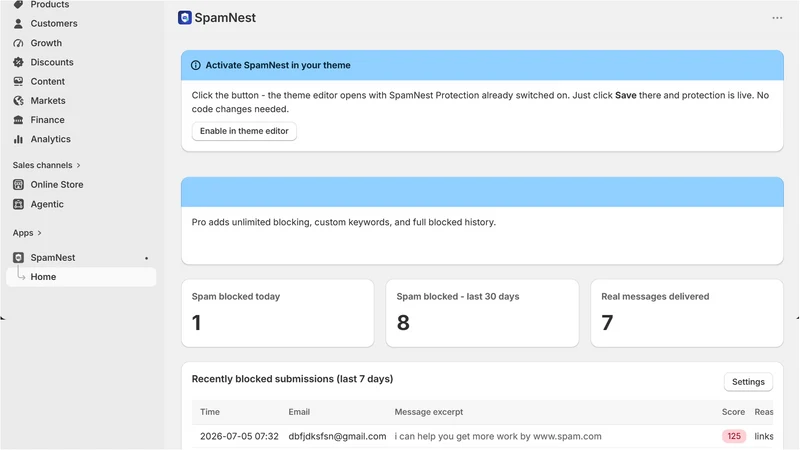Click the Growth gauge icon
800x450 pixels.
[x=18, y=43]
